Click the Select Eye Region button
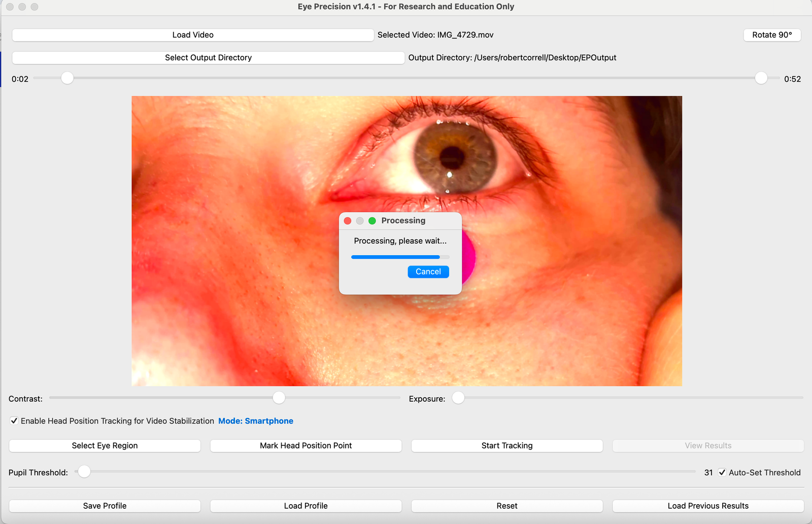Image resolution: width=812 pixels, height=524 pixels. click(105, 445)
